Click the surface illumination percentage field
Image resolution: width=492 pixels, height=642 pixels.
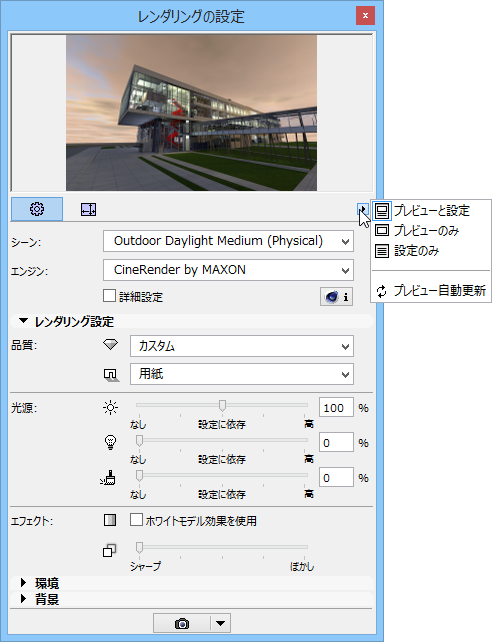(x=336, y=477)
